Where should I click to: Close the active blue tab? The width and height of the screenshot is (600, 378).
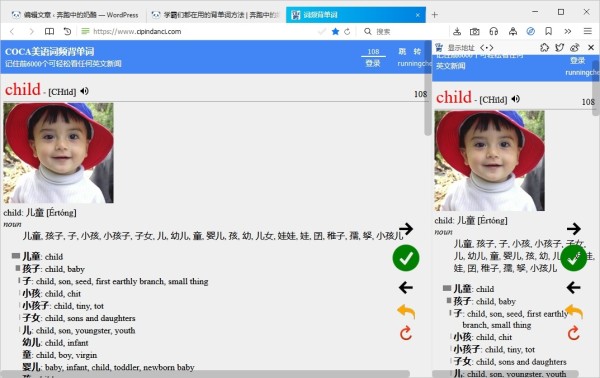pyautogui.click(x=417, y=15)
